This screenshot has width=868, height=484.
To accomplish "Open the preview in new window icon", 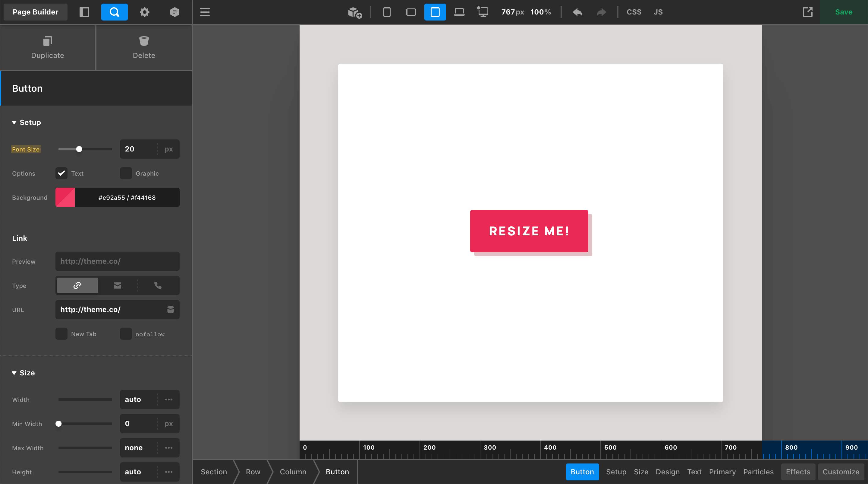I will [808, 12].
